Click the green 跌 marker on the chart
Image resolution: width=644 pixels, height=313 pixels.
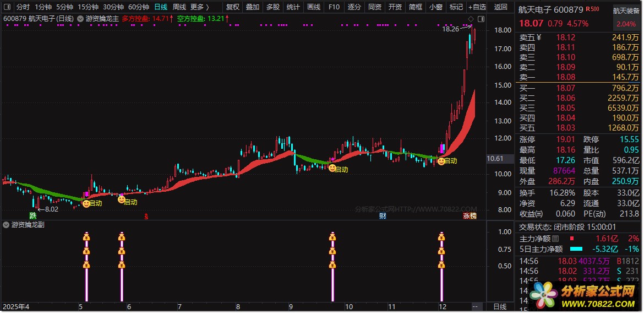point(34,215)
